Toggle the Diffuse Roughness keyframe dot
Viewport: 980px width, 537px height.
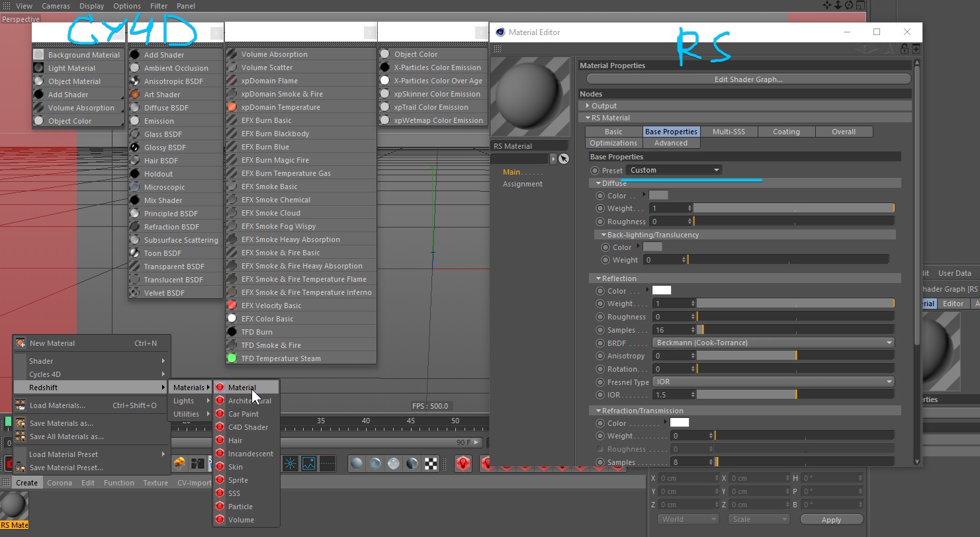click(x=600, y=222)
